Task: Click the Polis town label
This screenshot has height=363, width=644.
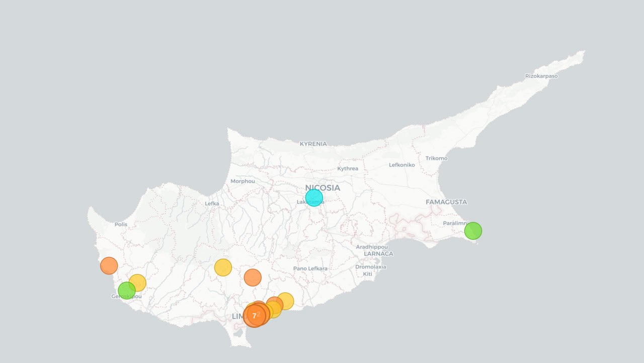Action: click(121, 225)
